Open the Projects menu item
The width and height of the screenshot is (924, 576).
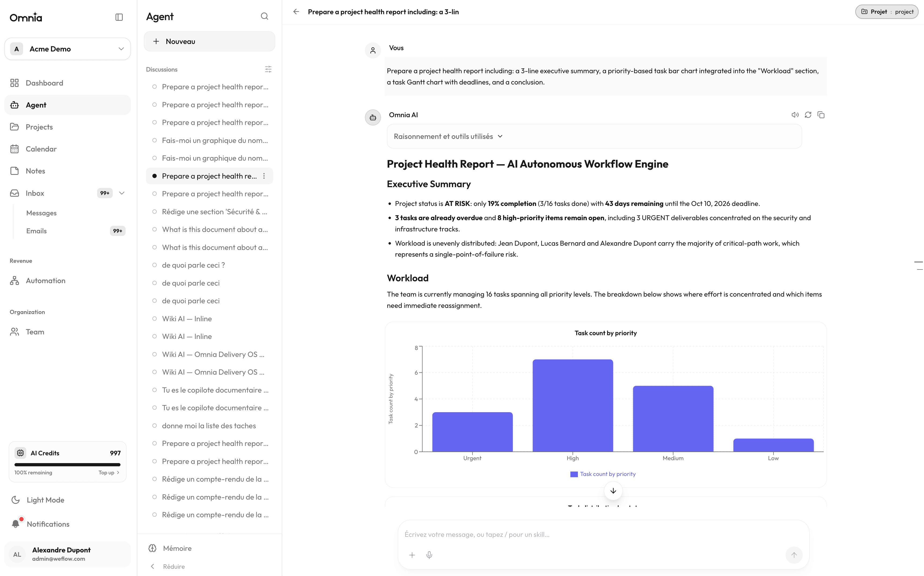pos(67,127)
